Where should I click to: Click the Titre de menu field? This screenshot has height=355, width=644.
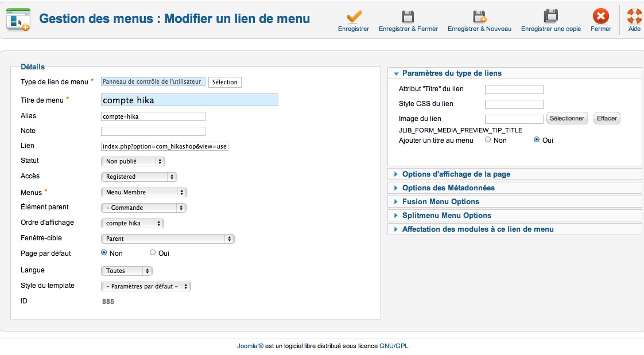point(189,100)
